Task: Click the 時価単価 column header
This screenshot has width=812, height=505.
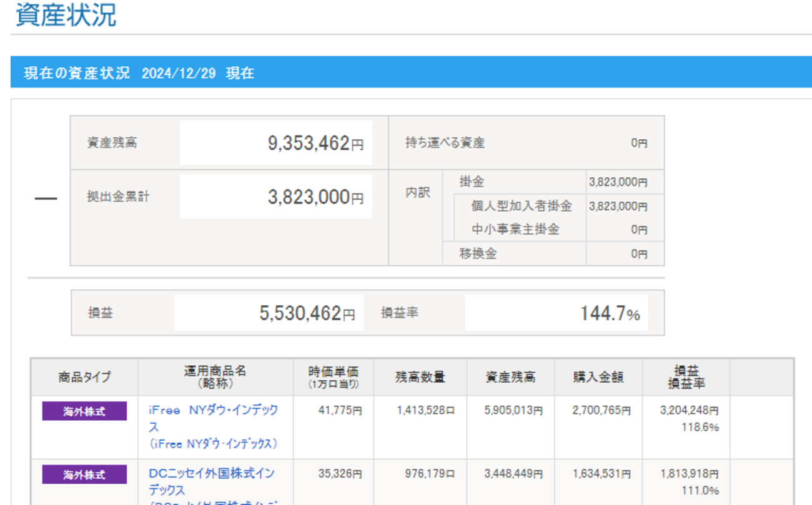Action: 334,377
